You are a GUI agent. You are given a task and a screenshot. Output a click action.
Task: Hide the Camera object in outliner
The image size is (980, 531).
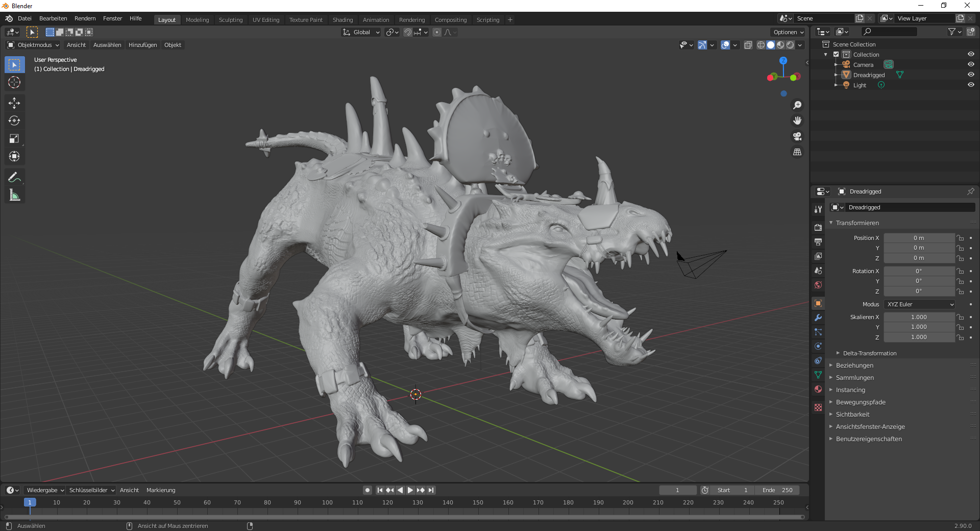(971, 64)
